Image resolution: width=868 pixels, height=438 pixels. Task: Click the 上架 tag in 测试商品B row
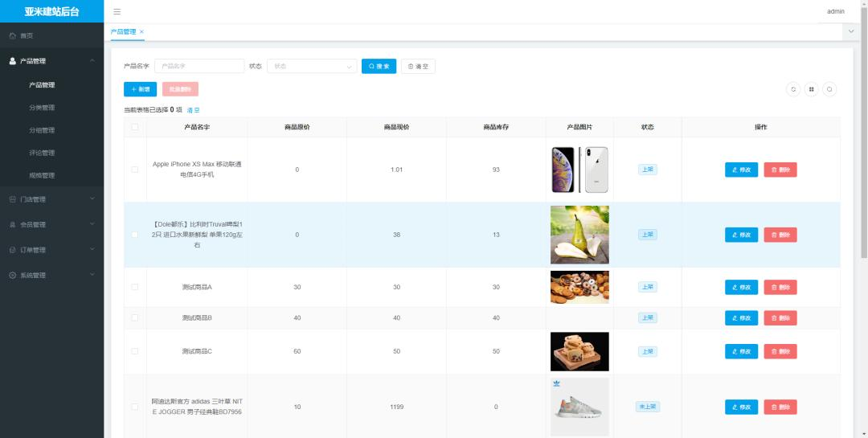(647, 317)
